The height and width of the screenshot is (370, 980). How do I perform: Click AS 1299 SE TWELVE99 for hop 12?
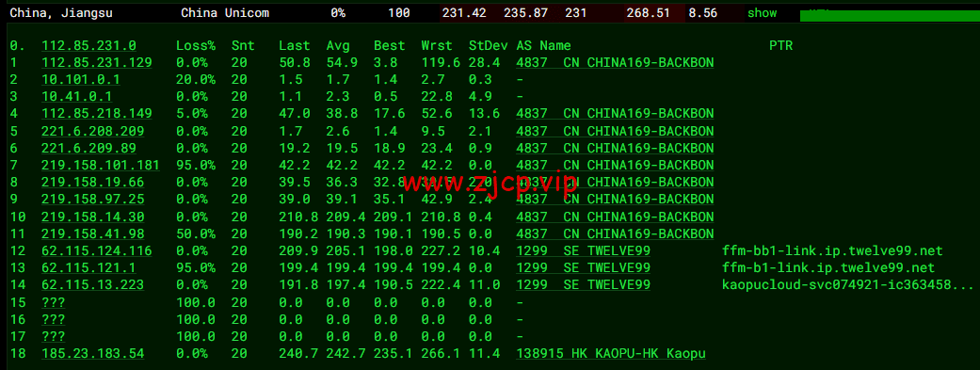(x=583, y=251)
